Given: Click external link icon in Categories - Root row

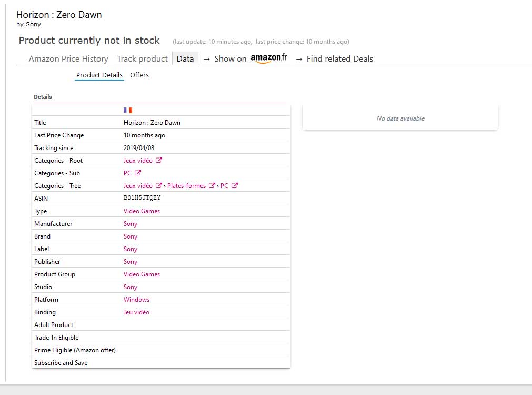Looking at the screenshot, I should point(159,160).
